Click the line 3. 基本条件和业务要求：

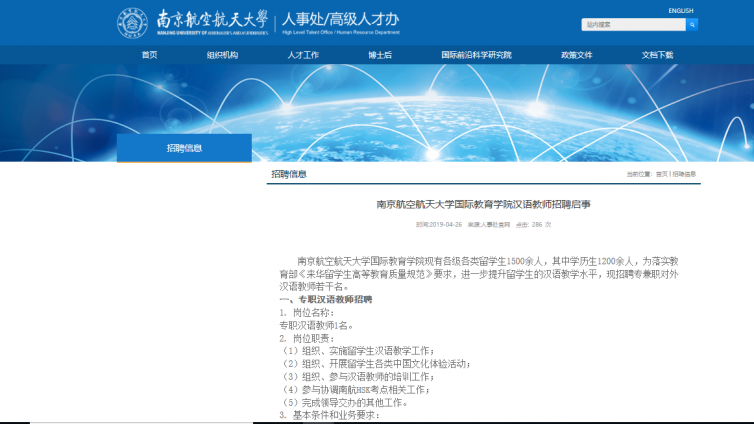tap(330, 415)
